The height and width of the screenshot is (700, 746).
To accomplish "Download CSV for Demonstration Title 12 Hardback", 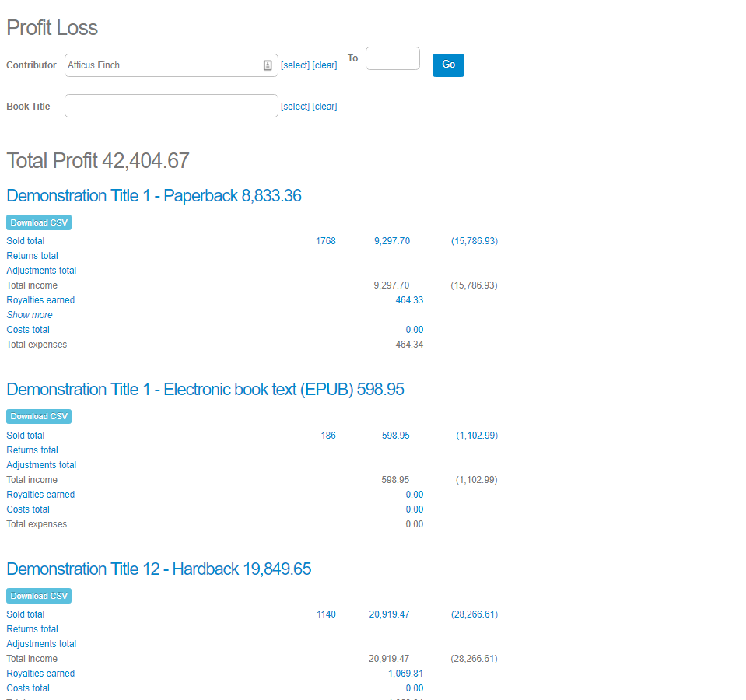I will tap(39, 596).
